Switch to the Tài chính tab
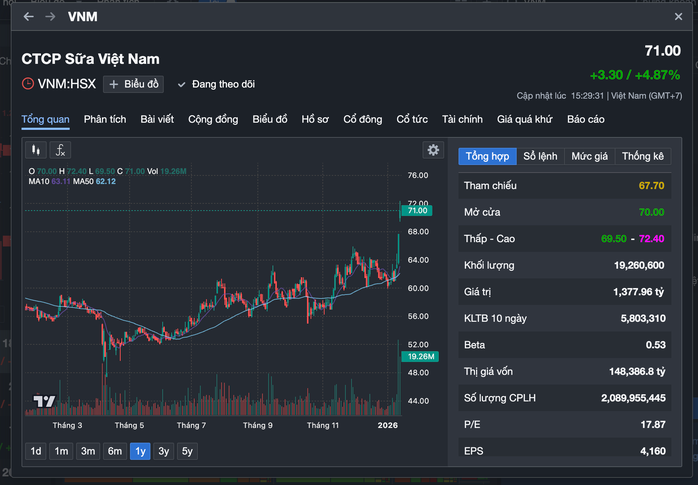 tap(462, 120)
